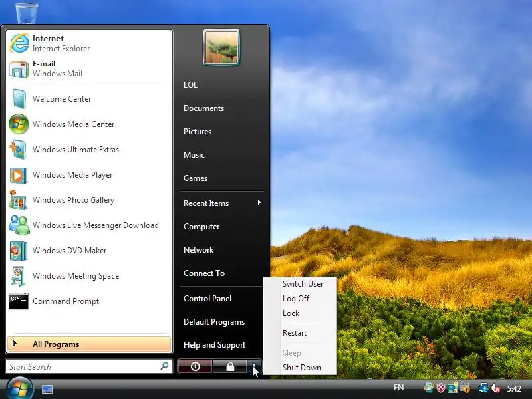The height and width of the screenshot is (399, 532).
Task: Launch Windows Media Center
Action: tap(89, 124)
